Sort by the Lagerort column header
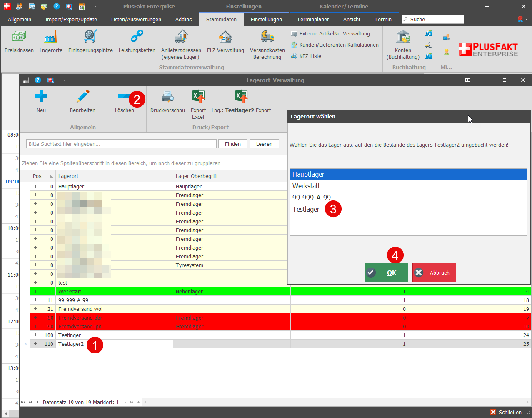Viewport: 532px width, 418px height. 114,176
